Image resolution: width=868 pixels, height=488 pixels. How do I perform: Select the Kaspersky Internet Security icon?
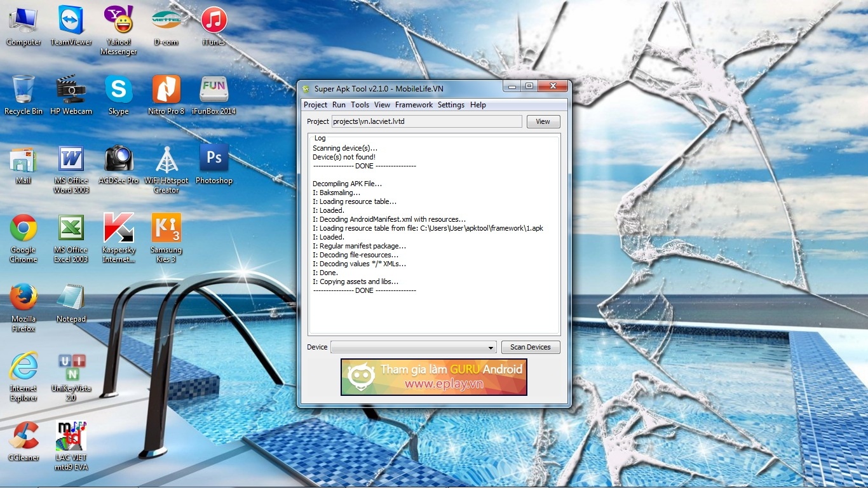coord(119,238)
